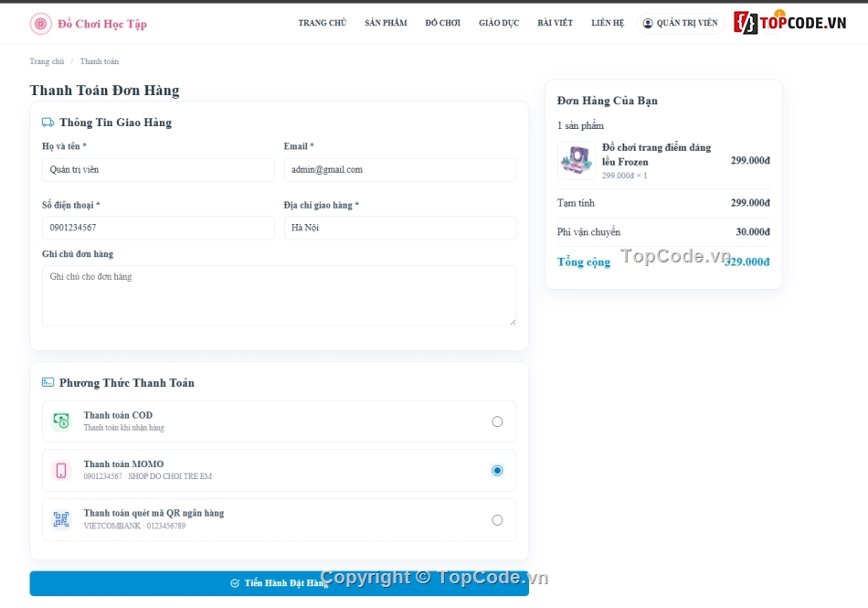Open the Giáo Dục menu item
868x608 pixels.
[499, 23]
